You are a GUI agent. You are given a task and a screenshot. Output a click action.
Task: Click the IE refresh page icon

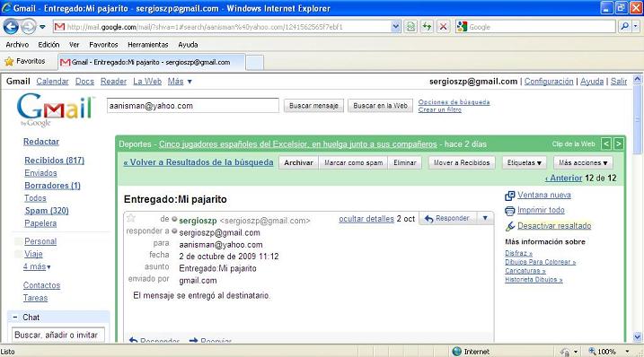[427, 27]
